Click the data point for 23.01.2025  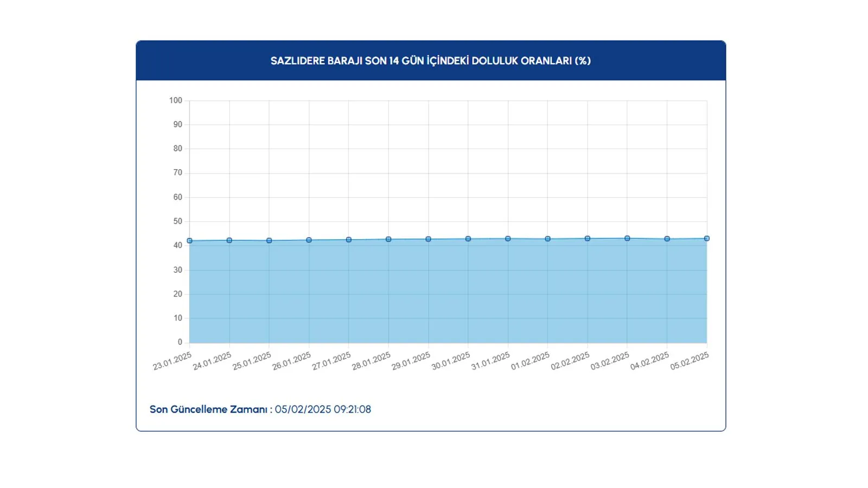click(x=189, y=241)
